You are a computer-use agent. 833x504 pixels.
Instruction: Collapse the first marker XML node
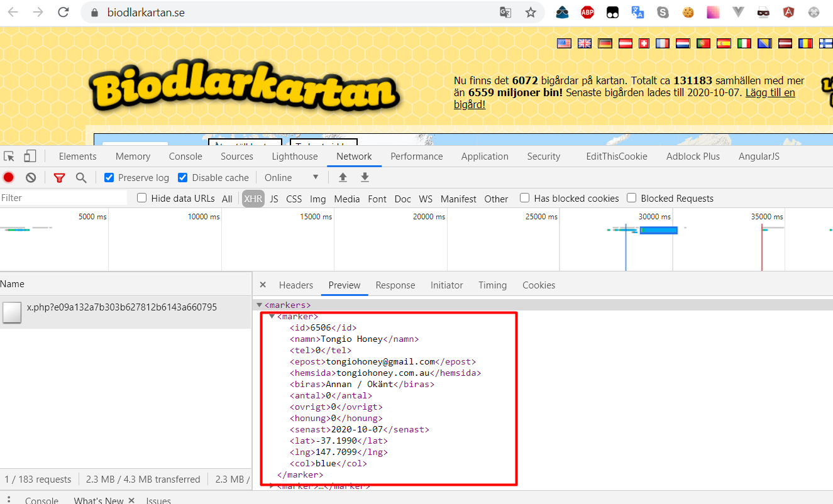point(272,316)
